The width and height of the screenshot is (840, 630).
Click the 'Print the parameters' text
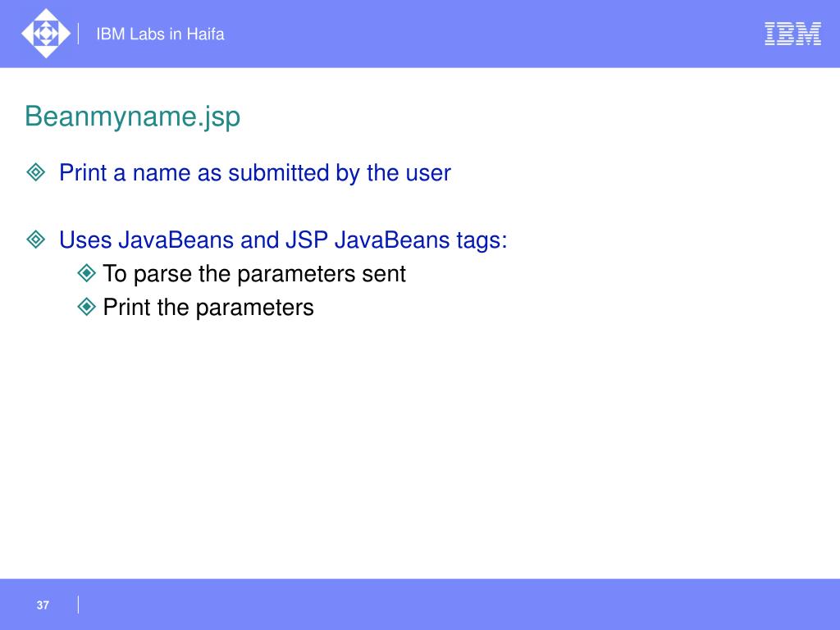point(208,308)
